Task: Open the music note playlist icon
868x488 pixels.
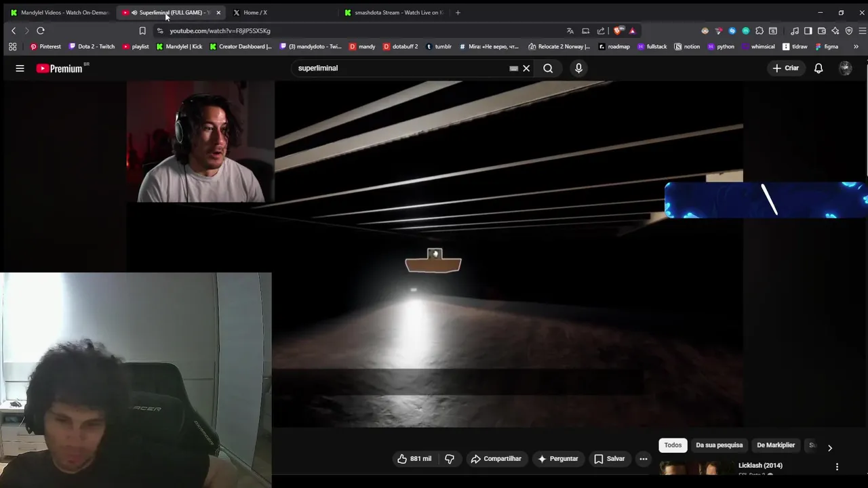Action: click(x=795, y=30)
